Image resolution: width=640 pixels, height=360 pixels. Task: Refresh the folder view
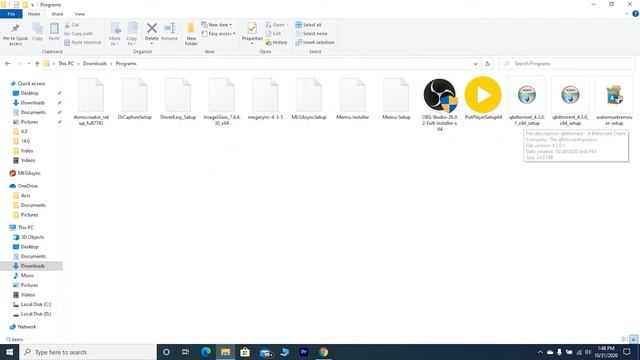click(x=487, y=64)
